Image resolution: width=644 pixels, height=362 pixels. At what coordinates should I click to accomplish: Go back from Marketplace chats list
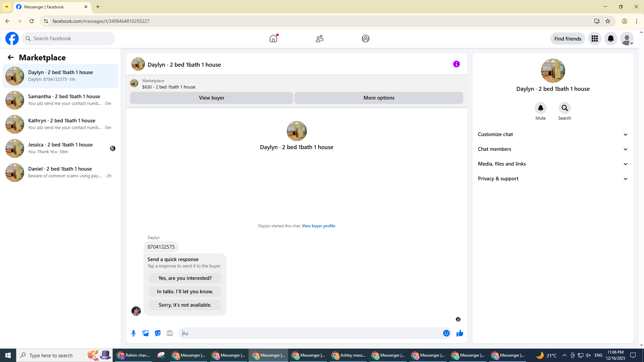click(x=11, y=57)
